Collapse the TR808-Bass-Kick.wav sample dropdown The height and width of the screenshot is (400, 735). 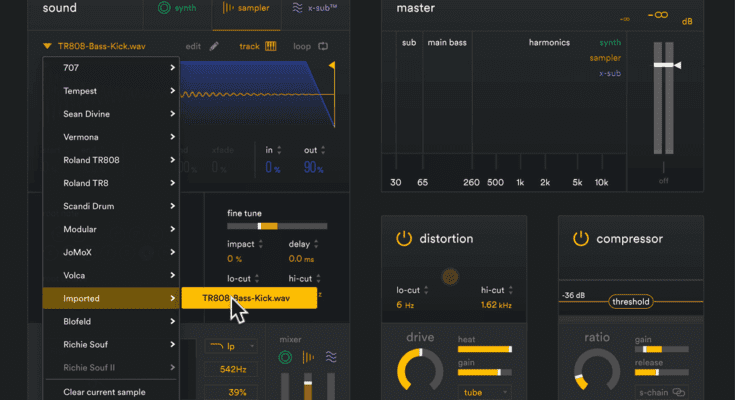click(x=47, y=46)
